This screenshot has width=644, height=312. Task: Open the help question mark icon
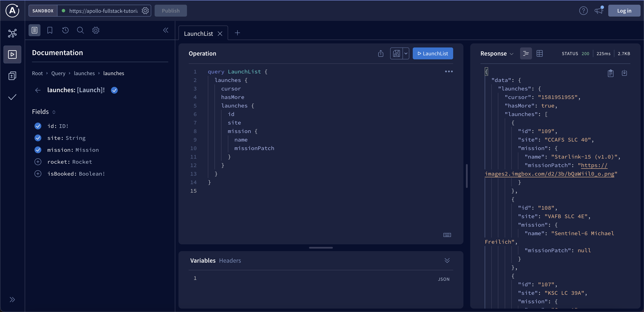click(x=583, y=11)
